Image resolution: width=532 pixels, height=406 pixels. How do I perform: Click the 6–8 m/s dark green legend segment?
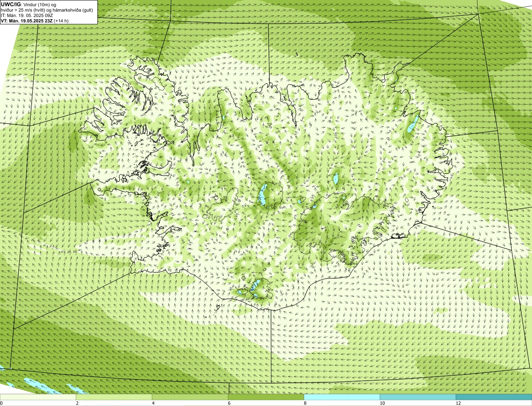(266, 397)
